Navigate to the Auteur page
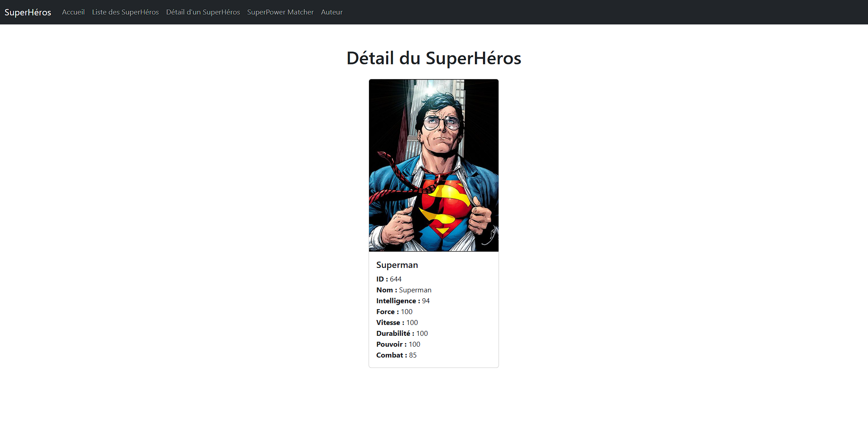 pyautogui.click(x=331, y=12)
